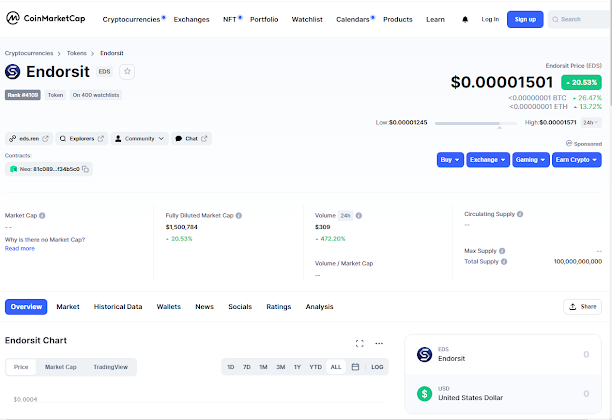Click the Market Cap info icon
The height and width of the screenshot is (420, 612).
tap(42, 215)
